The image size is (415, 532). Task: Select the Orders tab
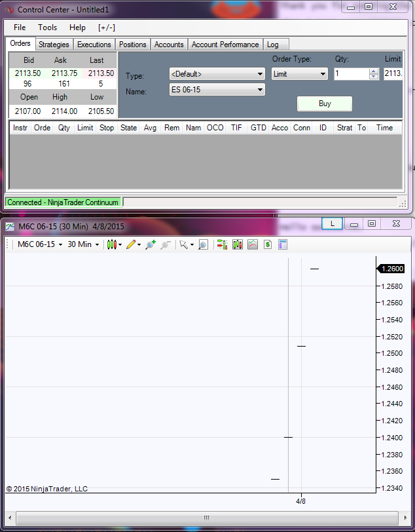coord(20,43)
